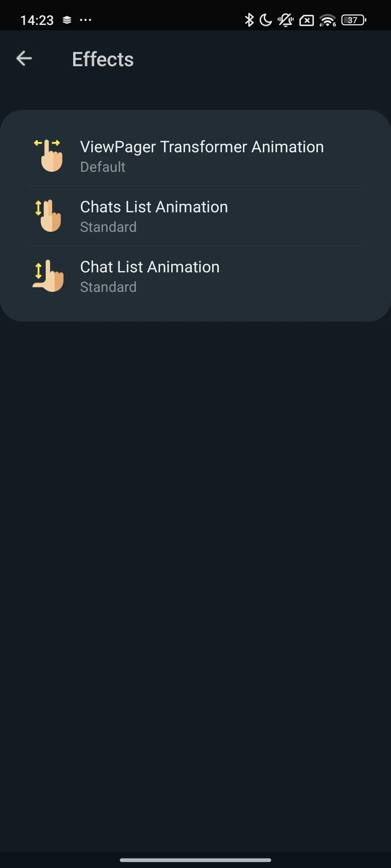The height and width of the screenshot is (868, 391).
Task: Tap the battery level indicator
Action: (354, 20)
